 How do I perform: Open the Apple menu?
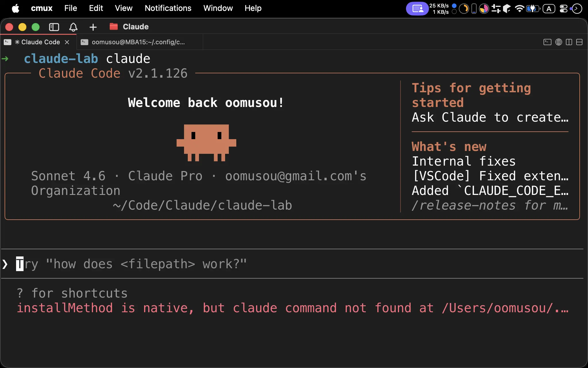(x=16, y=8)
